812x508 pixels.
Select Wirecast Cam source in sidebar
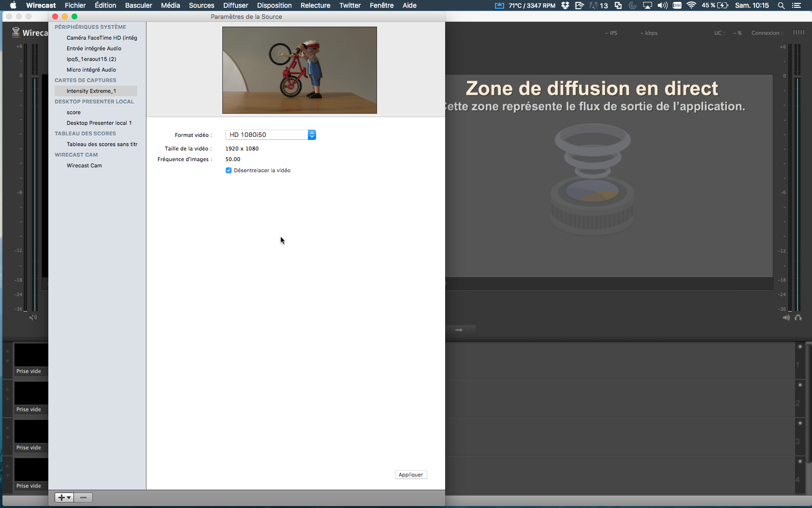click(84, 165)
